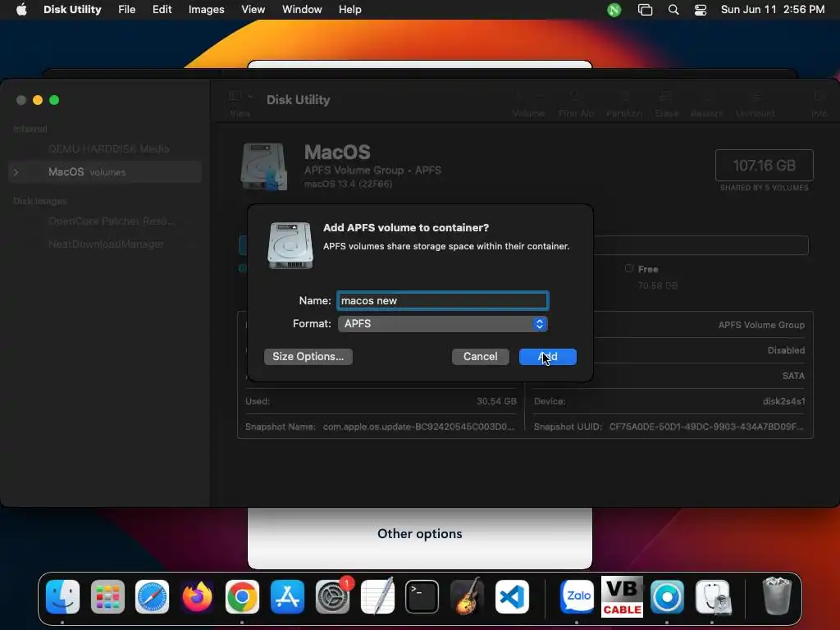Screen dimensions: 840x630
Task: Click the hard drive icon in the dialog
Action: 290,245
